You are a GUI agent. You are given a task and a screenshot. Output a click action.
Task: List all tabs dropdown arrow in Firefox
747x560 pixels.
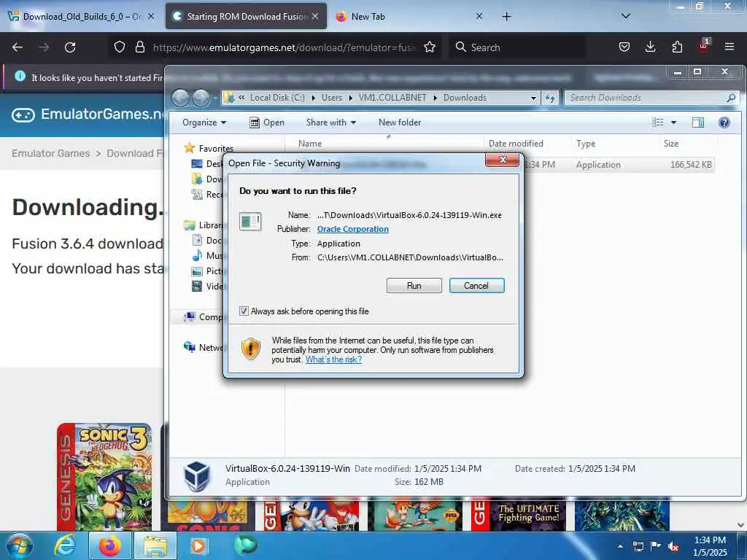tap(625, 16)
